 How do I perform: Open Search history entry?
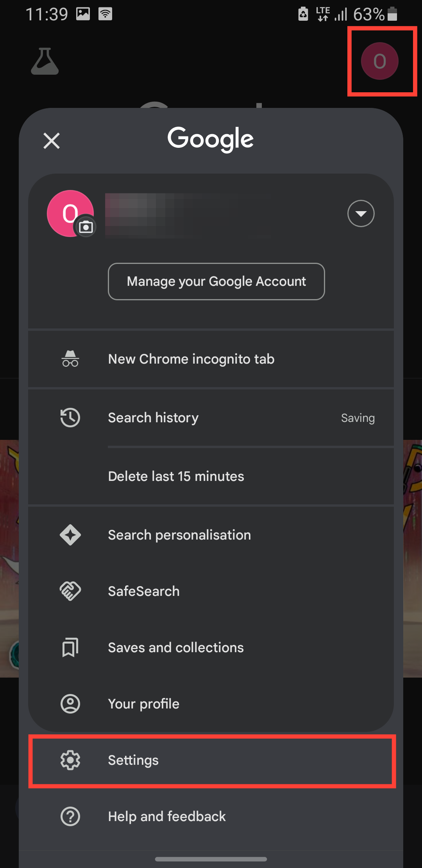[x=153, y=418]
